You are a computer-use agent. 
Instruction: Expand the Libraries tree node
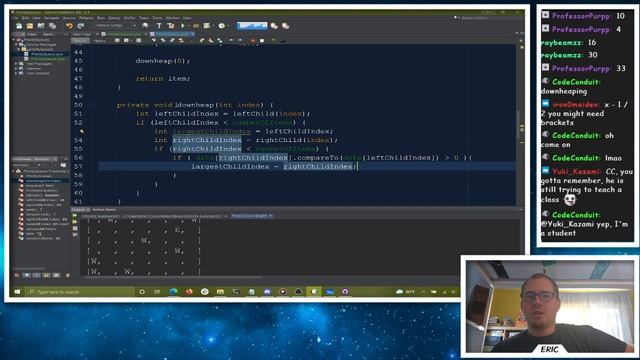tap(17, 69)
